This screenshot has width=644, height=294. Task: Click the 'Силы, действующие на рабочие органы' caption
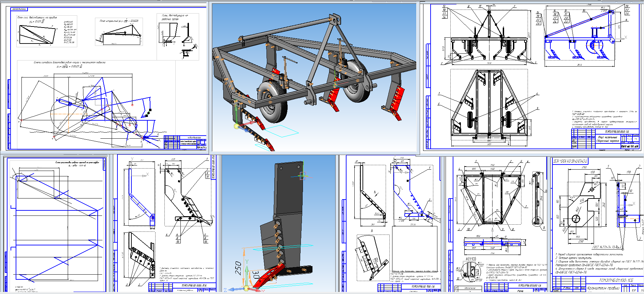175,17
